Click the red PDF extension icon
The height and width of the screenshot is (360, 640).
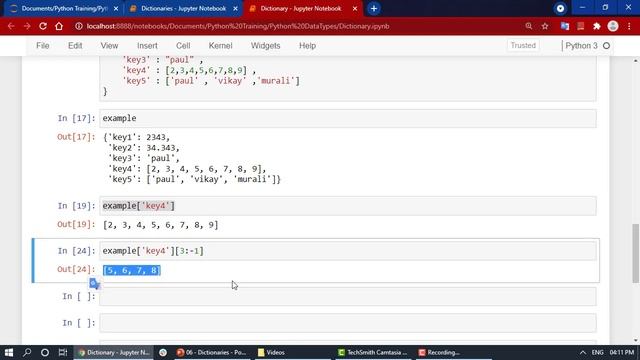580,26
